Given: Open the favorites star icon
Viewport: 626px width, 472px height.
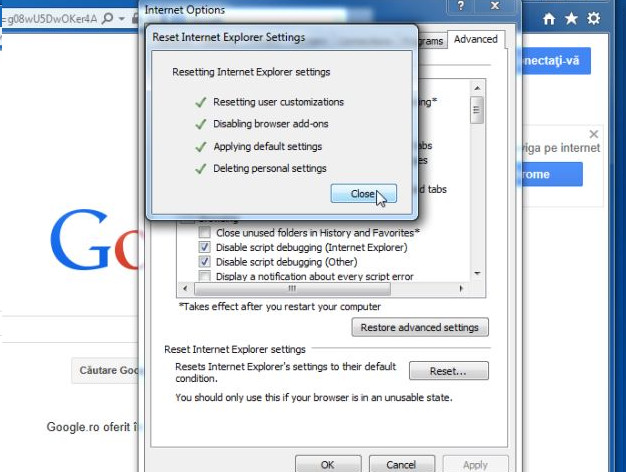Looking at the screenshot, I should point(571,18).
